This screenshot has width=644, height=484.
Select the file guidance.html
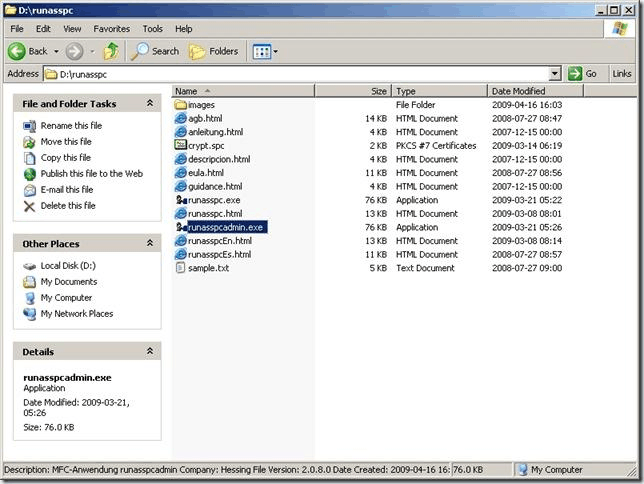click(x=215, y=186)
